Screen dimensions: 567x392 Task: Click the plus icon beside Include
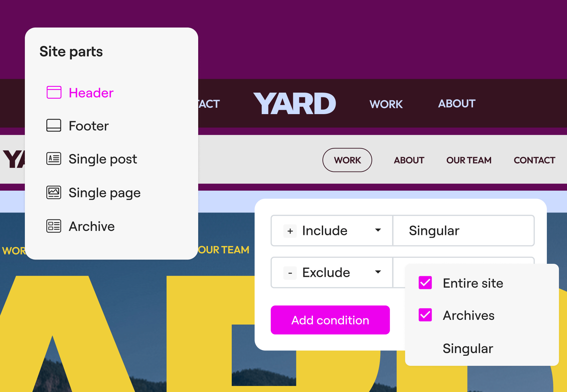[290, 231]
